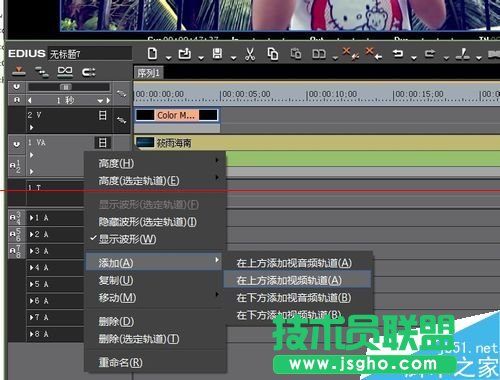This screenshot has width=500, height=380.
Task: Click the Replace clip icon
Action: (x=319, y=54)
